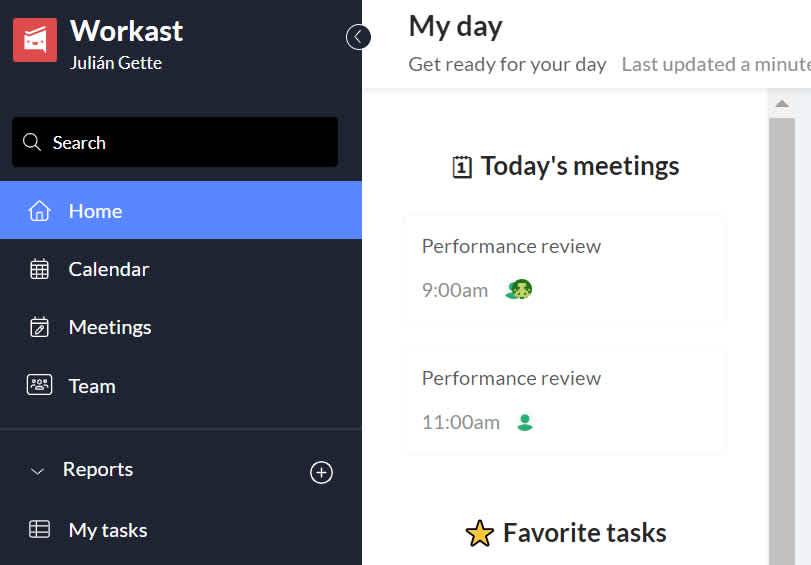Click the scrollbar up arrow
Screen dimensions: 811x565
pos(782,103)
